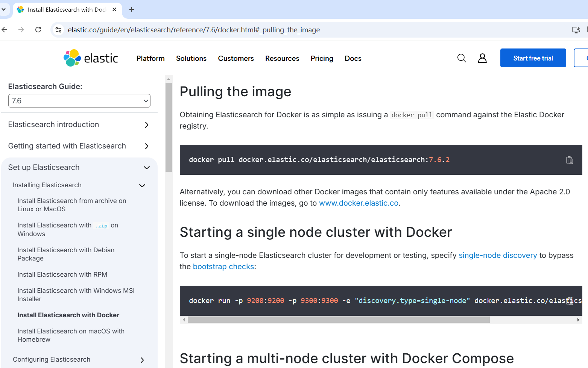588x368 pixels.
Task: Open the user account icon
Action: click(x=482, y=58)
